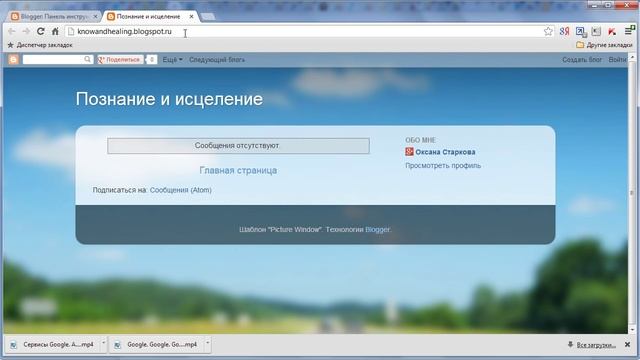The width and height of the screenshot is (640, 360).
Task: Click the Создать блог link
Action: pyautogui.click(x=582, y=60)
